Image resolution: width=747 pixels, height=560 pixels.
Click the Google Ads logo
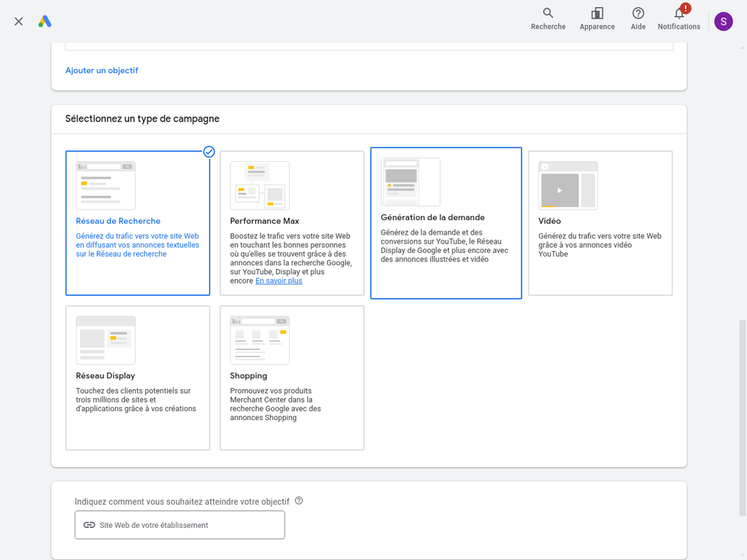tap(44, 21)
